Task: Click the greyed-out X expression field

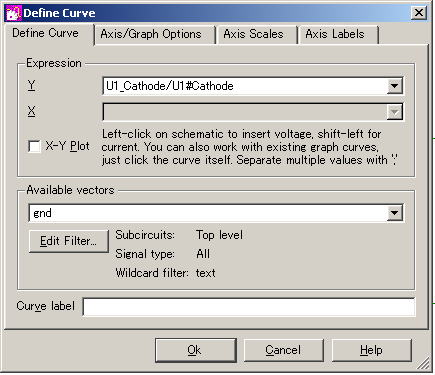Action: 245,112
